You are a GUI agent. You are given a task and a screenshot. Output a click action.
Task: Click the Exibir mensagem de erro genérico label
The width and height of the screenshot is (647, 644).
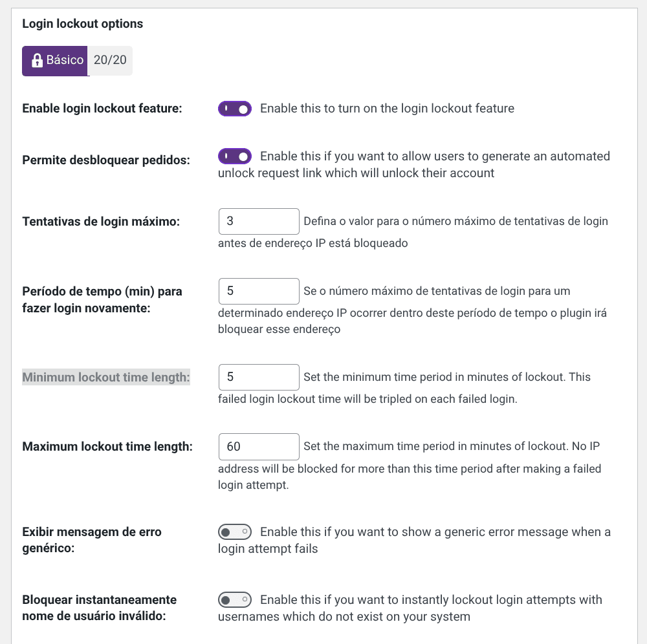coord(91,540)
